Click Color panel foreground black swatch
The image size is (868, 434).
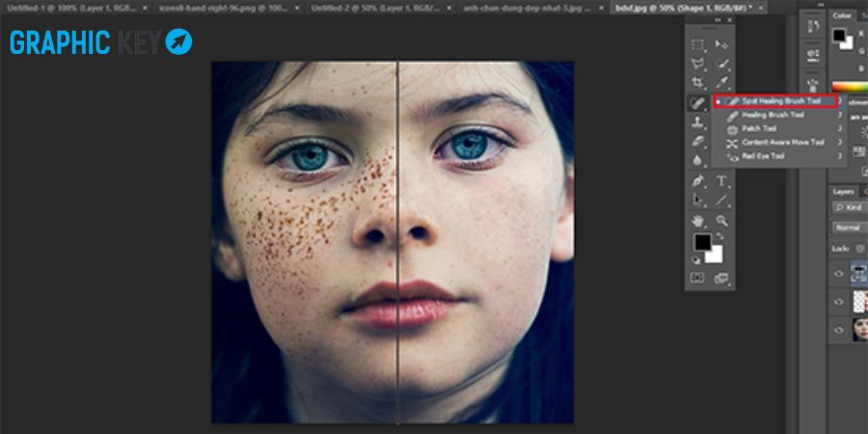pos(839,35)
